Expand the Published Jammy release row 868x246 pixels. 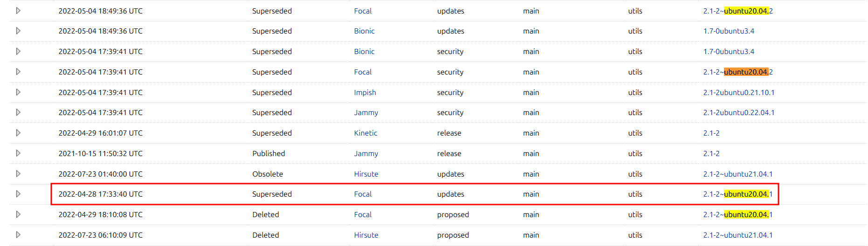point(18,153)
